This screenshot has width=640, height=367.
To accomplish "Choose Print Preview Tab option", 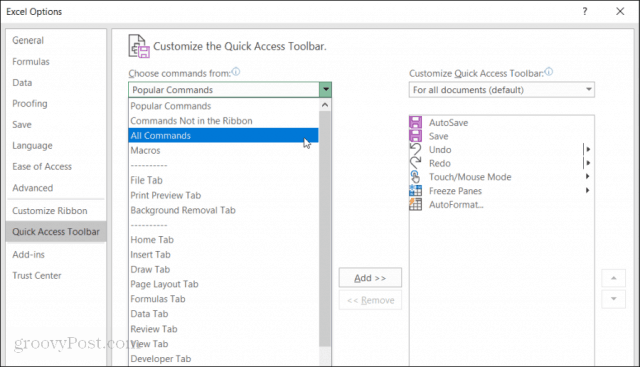I will click(223, 195).
